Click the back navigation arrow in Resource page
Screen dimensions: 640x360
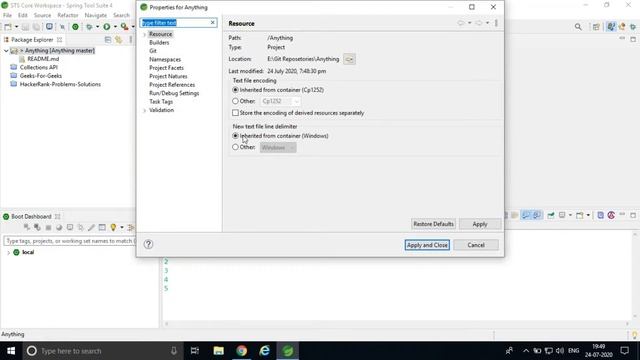(x=461, y=23)
